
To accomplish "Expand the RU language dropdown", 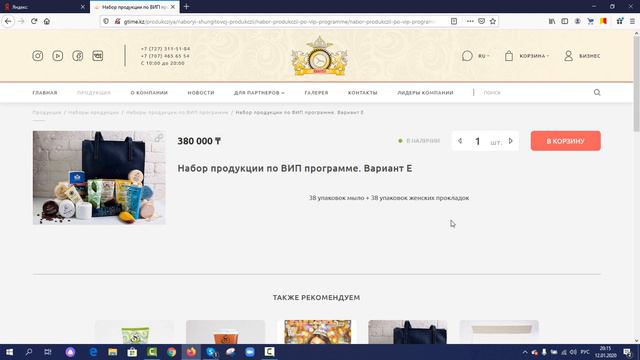I will [x=484, y=56].
